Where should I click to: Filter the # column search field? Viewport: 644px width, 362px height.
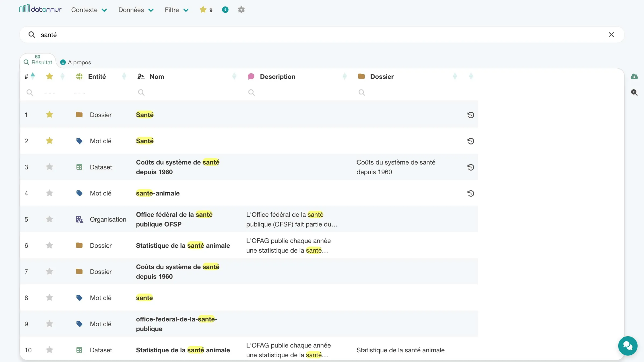(x=30, y=93)
